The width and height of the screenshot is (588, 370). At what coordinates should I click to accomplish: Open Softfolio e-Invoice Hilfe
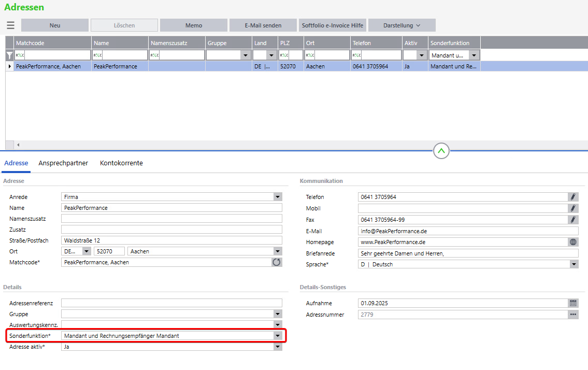332,25
